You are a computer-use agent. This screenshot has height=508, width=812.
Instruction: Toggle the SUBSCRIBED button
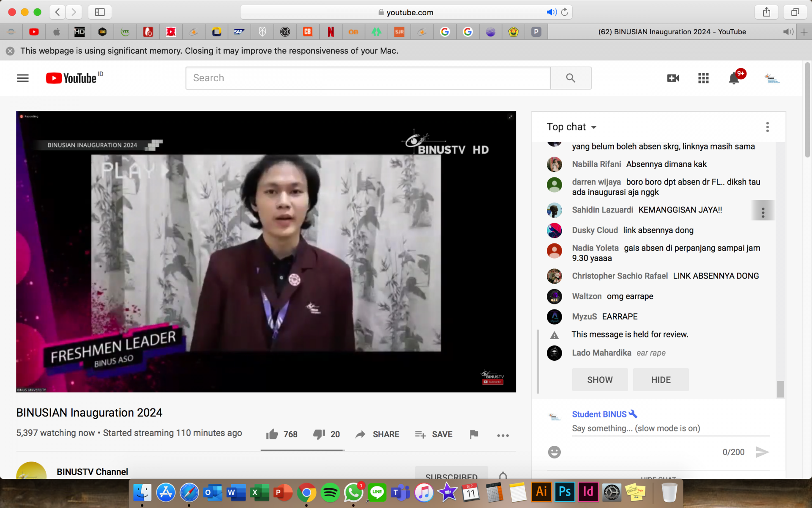point(451,475)
